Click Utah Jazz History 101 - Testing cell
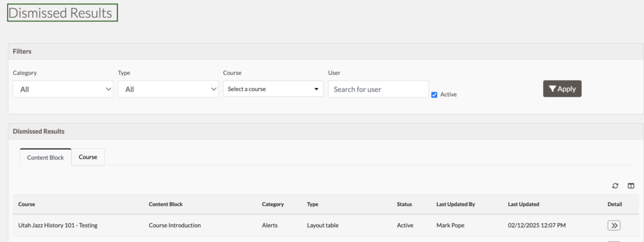Screen dimensions: 644x242 (x=58, y=225)
